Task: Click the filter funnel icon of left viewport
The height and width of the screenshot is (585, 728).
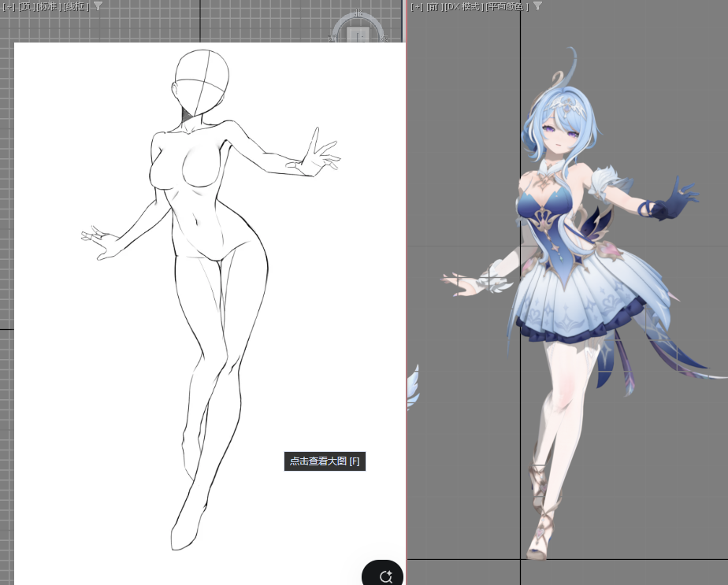Action: pos(98,6)
